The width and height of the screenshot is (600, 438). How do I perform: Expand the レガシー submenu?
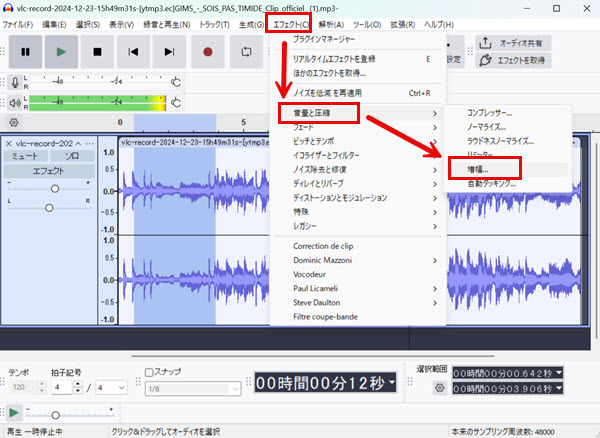[x=357, y=226]
